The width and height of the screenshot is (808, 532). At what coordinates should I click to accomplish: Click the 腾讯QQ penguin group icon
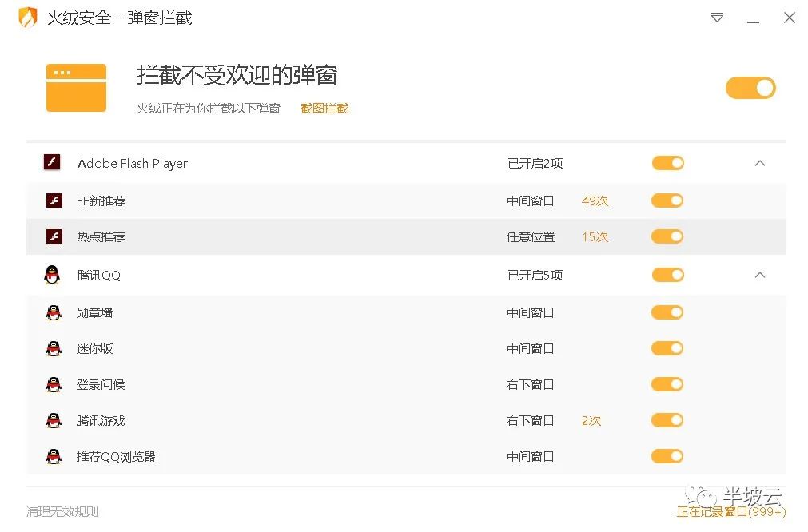click(x=52, y=275)
